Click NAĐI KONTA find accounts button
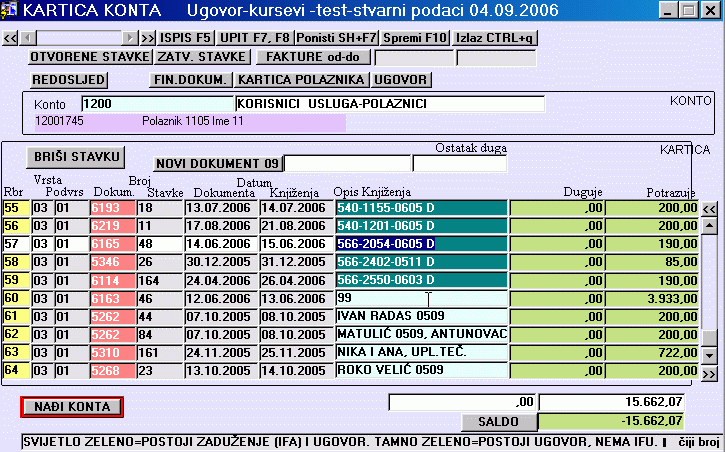This screenshot has height=452, width=725. [x=72, y=407]
